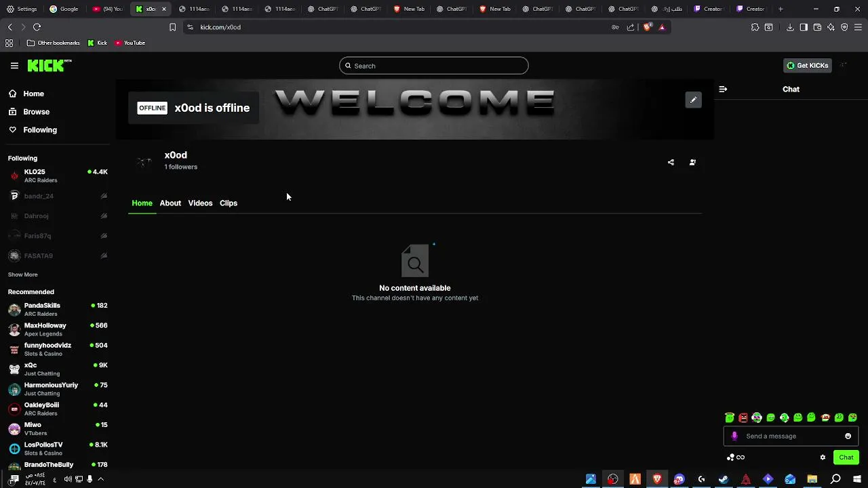
Task: Open the Brave Wallet icon
Action: point(817,27)
